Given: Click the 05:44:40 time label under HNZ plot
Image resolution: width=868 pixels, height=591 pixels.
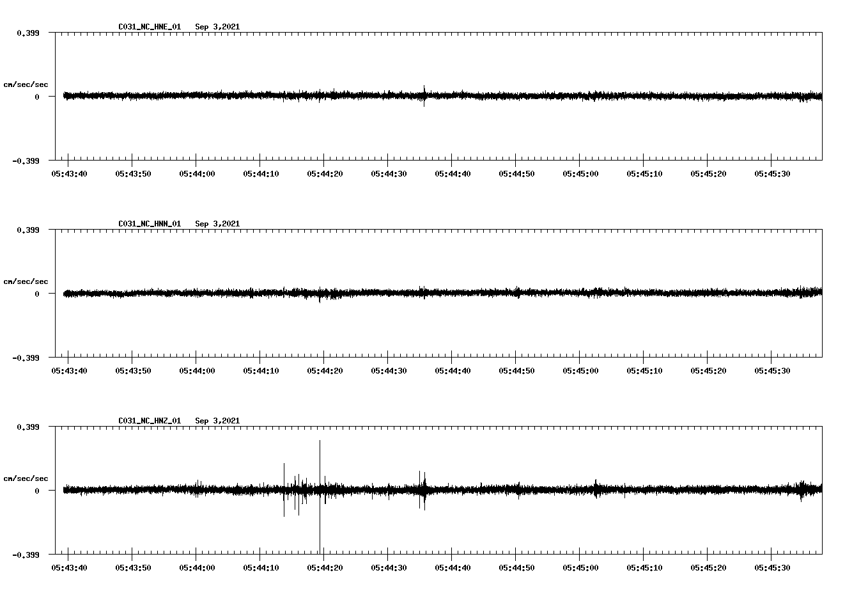Looking at the screenshot, I should tap(453, 568).
